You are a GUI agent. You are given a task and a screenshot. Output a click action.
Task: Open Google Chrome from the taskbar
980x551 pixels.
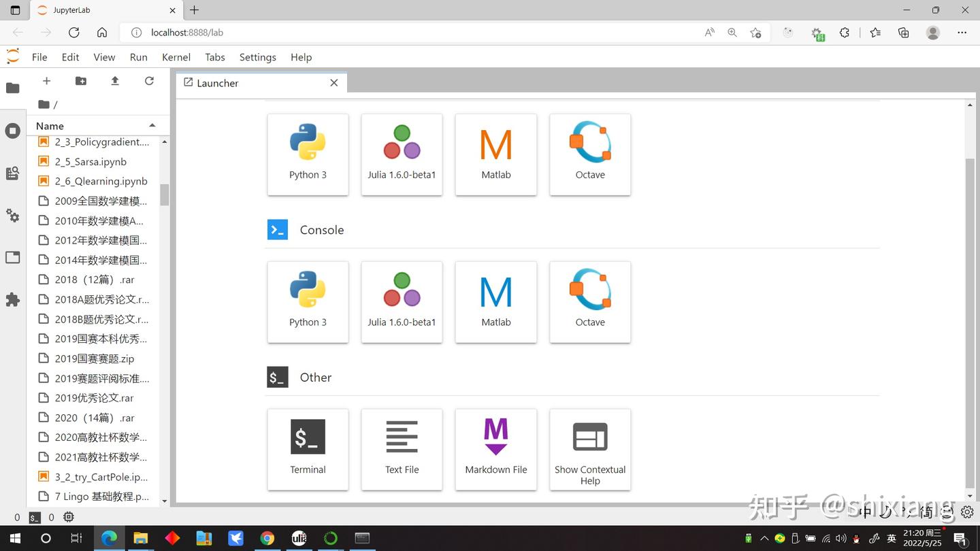coord(267,538)
